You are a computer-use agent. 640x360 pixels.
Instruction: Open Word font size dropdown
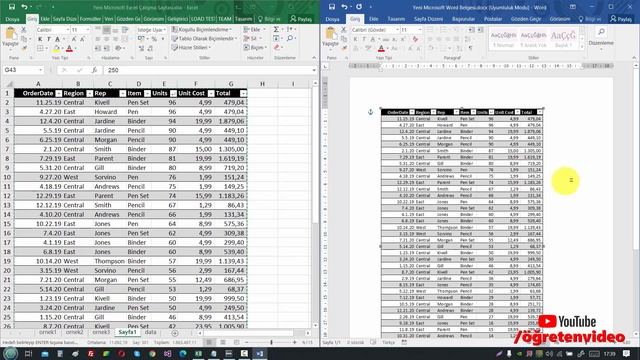[x=419, y=30]
